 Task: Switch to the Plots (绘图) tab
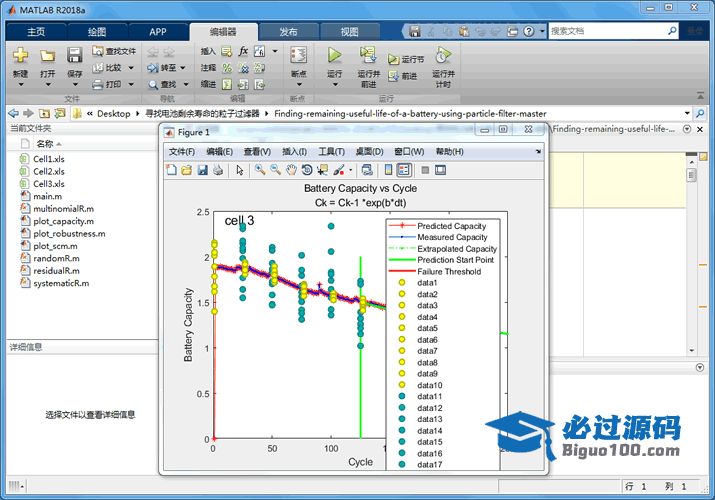(x=97, y=32)
